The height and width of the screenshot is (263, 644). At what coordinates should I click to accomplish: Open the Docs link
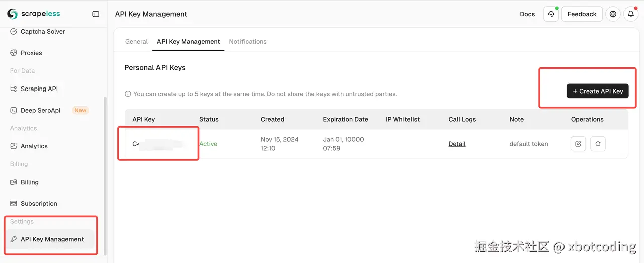click(527, 14)
